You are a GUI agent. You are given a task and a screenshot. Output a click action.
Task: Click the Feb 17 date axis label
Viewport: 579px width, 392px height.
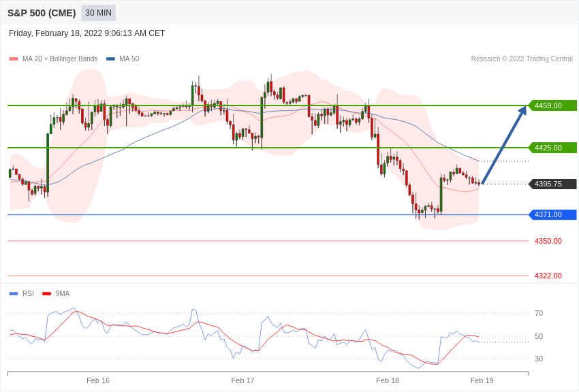pos(242,380)
